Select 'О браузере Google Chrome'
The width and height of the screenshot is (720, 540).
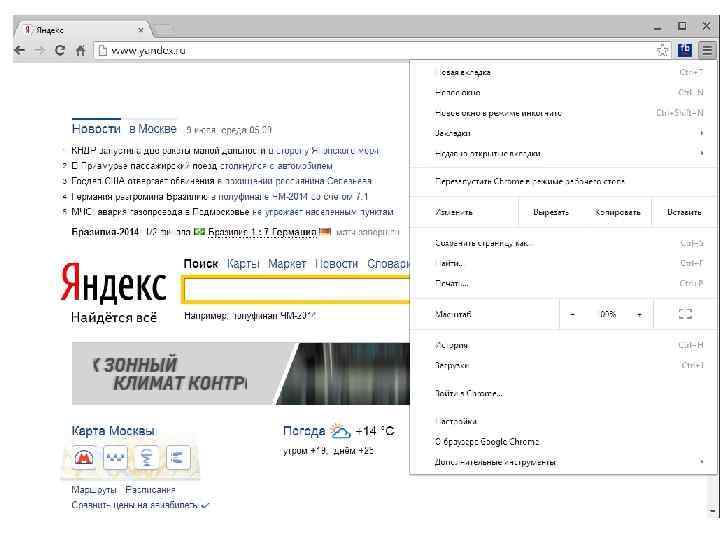[564, 442]
